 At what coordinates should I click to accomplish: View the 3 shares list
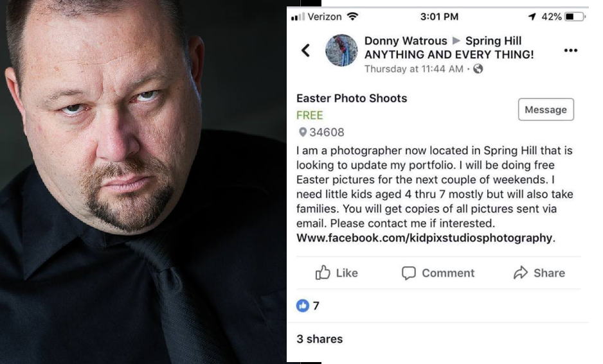tap(319, 339)
